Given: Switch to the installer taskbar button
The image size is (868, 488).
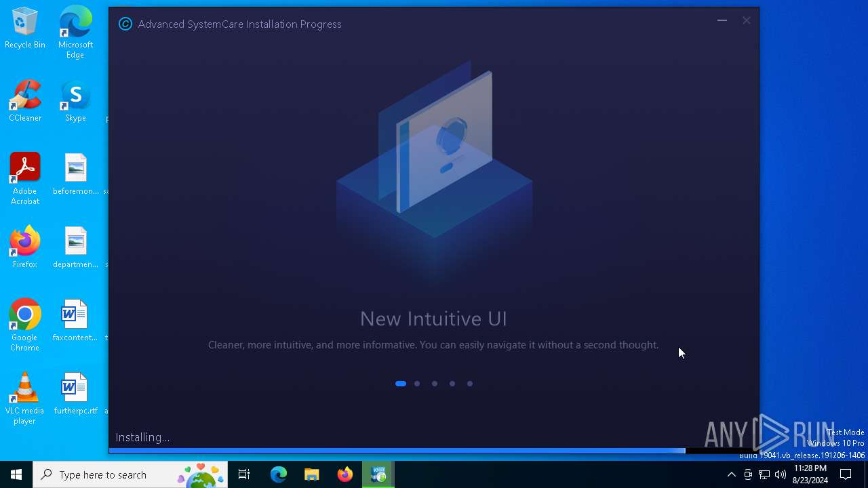Looking at the screenshot, I should [378, 474].
